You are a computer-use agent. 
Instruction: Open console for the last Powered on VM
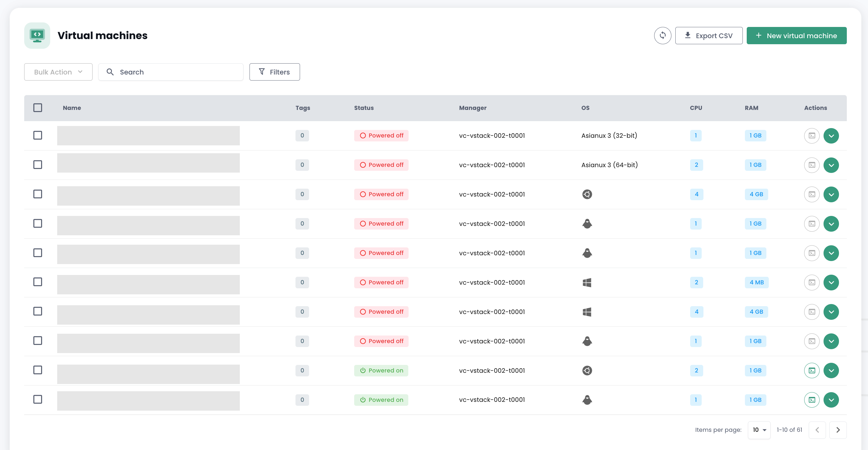point(812,400)
